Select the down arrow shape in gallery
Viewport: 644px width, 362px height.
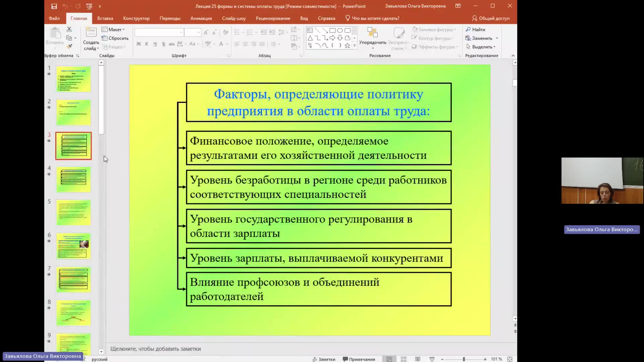click(340, 38)
